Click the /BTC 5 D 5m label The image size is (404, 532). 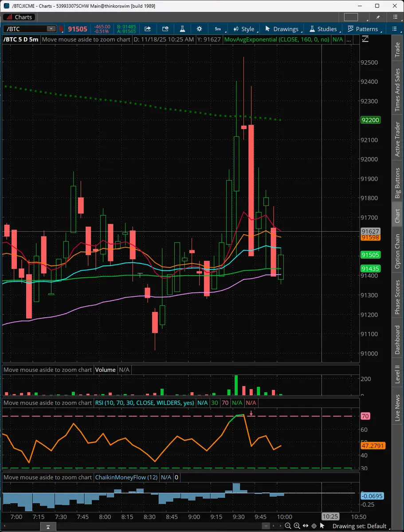point(21,39)
